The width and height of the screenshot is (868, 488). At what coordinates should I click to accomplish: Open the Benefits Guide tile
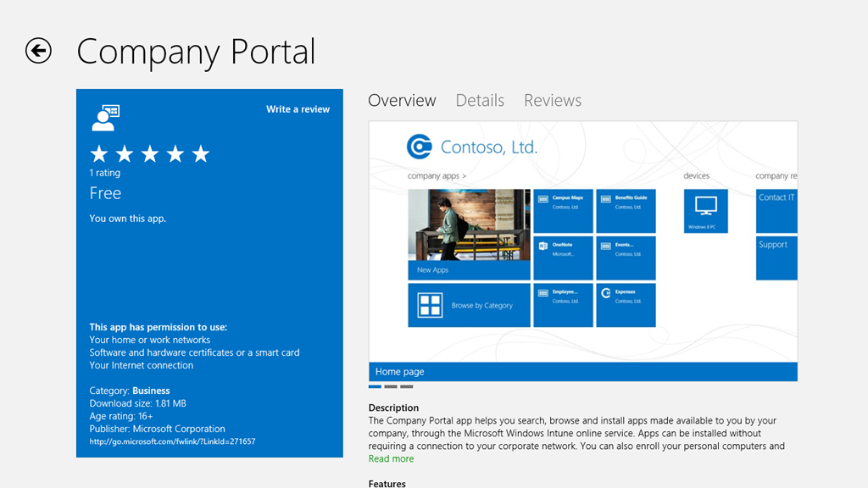tap(626, 211)
